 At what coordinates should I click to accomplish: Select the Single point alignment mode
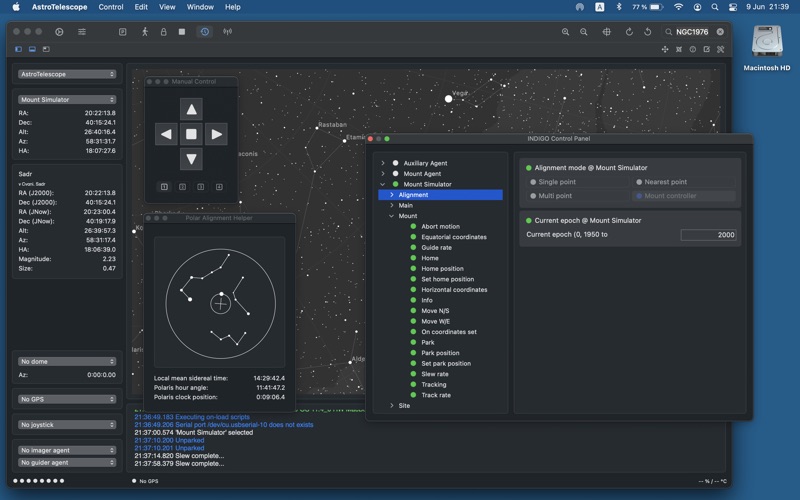pyautogui.click(x=556, y=182)
